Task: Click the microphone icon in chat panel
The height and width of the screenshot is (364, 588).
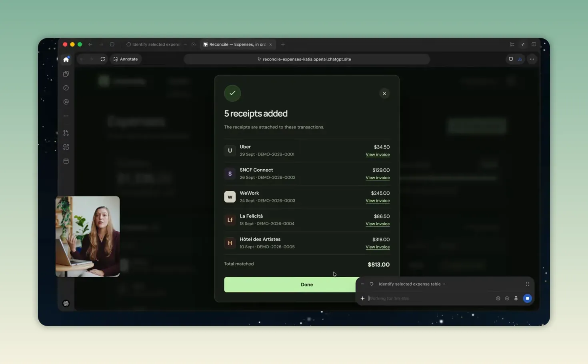Action: tap(516, 298)
